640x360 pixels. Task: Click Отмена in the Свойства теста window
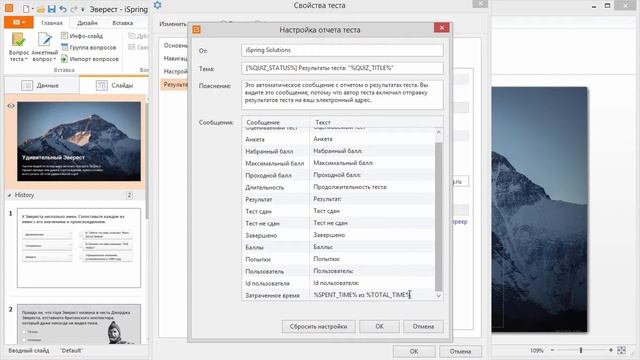460,351
